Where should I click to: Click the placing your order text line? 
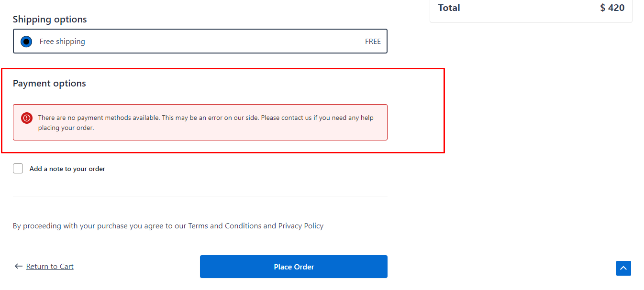click(x=66, y=128)
